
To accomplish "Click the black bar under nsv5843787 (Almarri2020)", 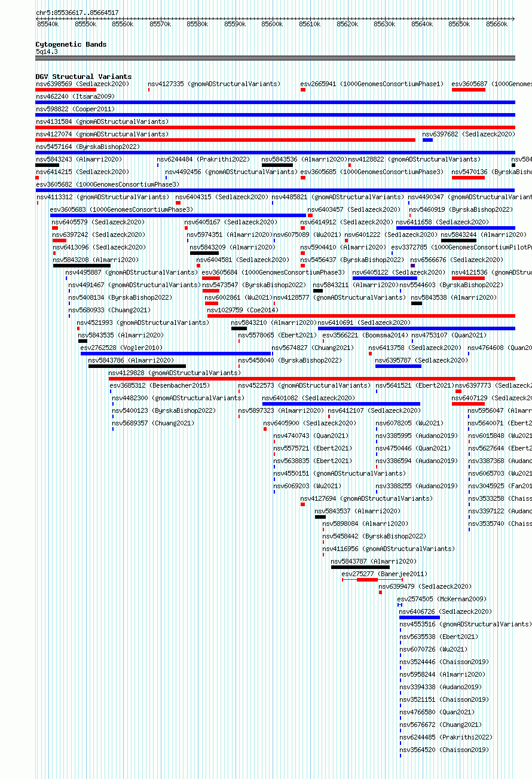I will click(x=360, y=567).
